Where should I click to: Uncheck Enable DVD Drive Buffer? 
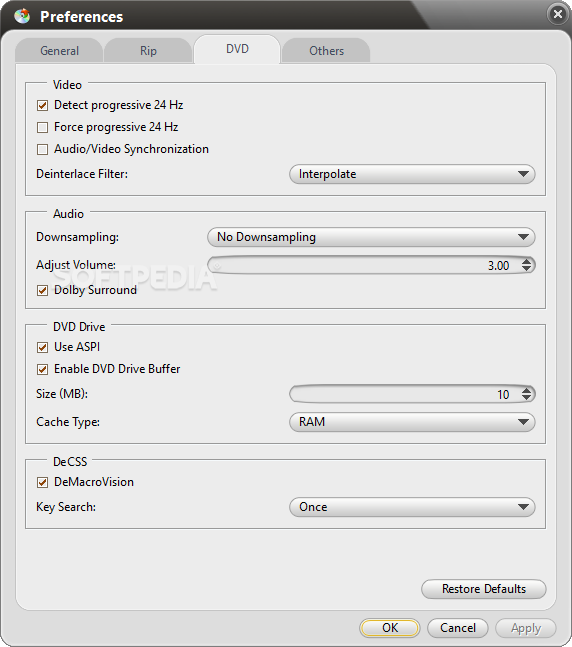click(x=43, y=369)
